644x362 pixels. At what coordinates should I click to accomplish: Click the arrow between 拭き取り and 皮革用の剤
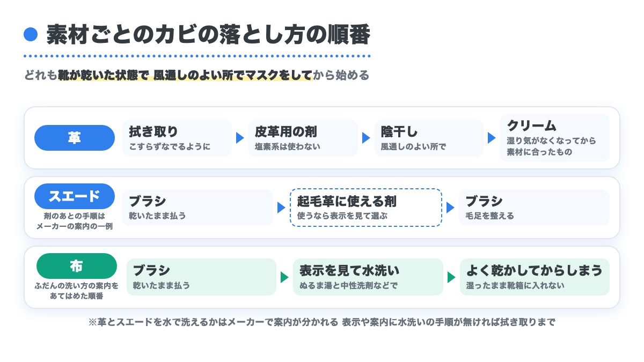tap(240, 138)
